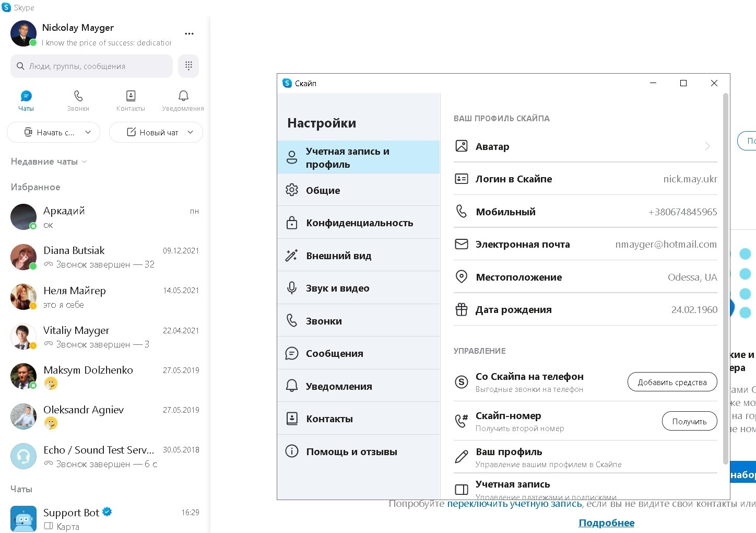The width and height of the screenshot is (756, 533).
Task: Click the email nmayger@hotmail.com
Action: [x=666, y=244]
